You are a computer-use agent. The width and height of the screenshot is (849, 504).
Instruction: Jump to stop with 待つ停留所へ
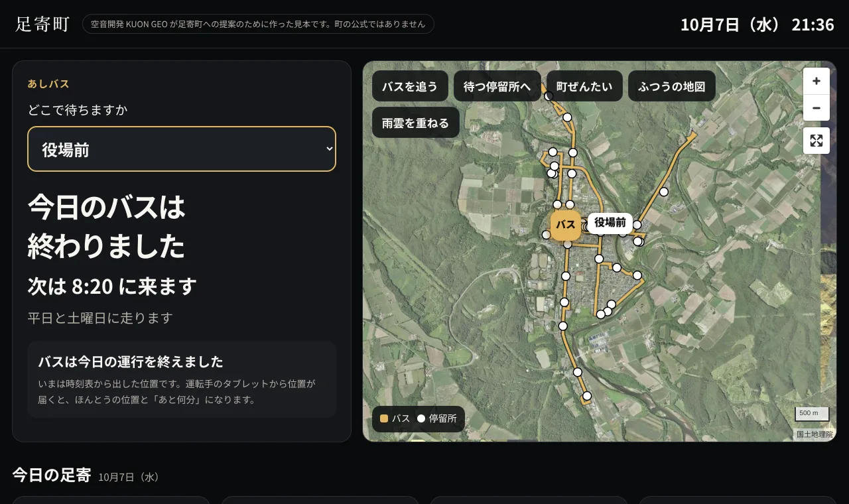(x=497, y=86)
